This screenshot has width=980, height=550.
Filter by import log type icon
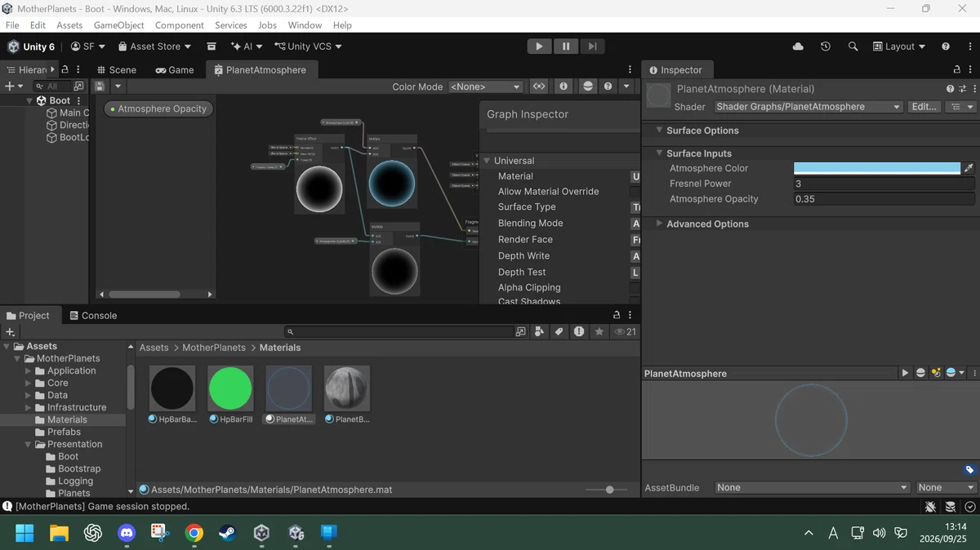click(x=579, y=331)
